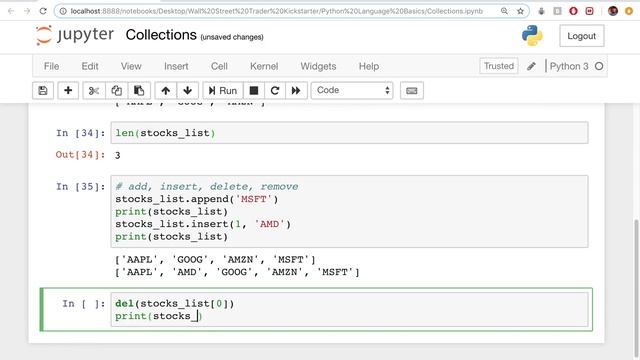
Task: Click the browser address bar URL
Action: tap(276, 11)
